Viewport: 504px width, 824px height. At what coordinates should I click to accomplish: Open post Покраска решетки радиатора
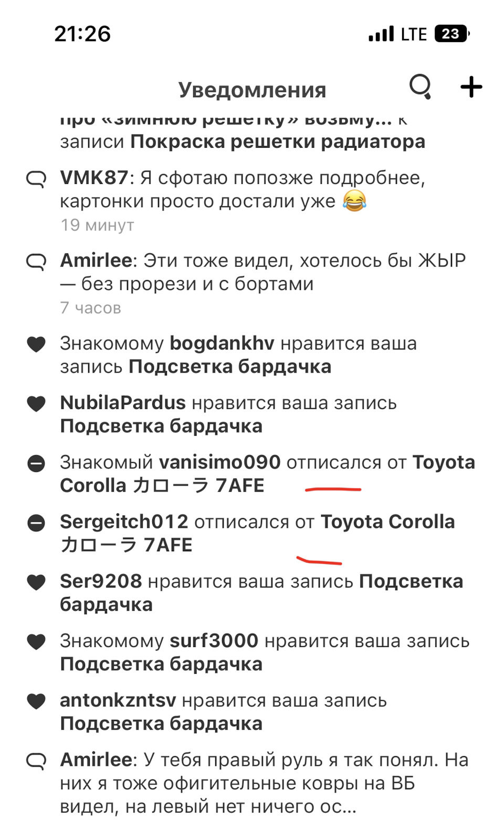point(278,142)
